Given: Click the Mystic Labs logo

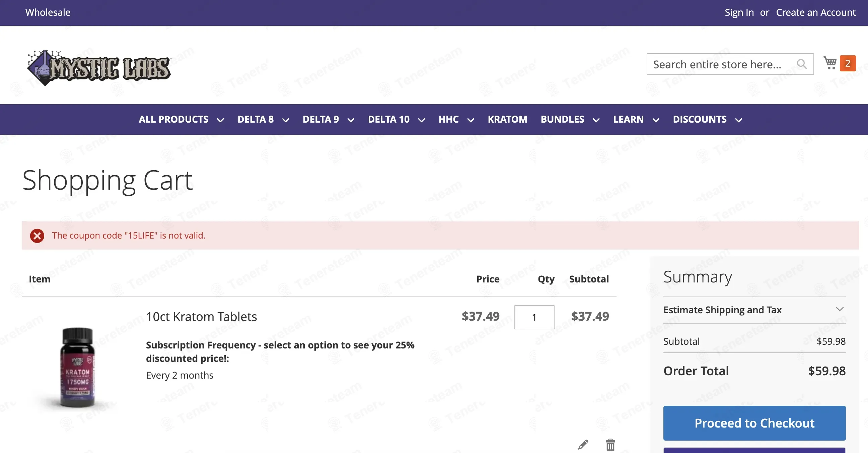Looking at the screenshot, I should [99, 68].
